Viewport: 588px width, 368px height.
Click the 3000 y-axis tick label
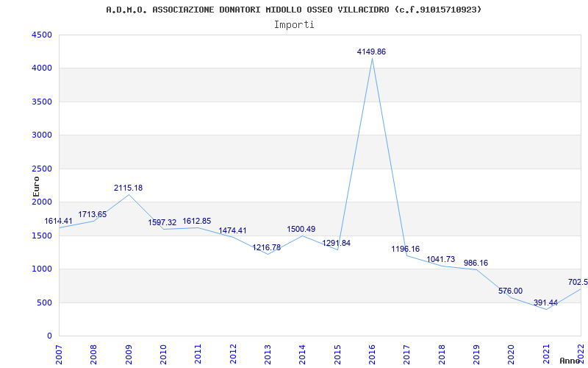(42, 135)
